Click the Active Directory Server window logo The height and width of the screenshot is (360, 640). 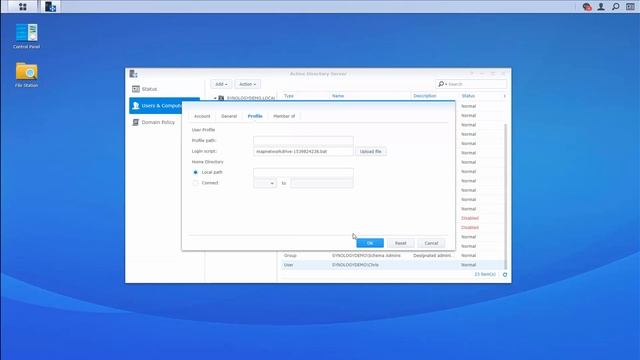pyautogui.click(x=133, y=74)
